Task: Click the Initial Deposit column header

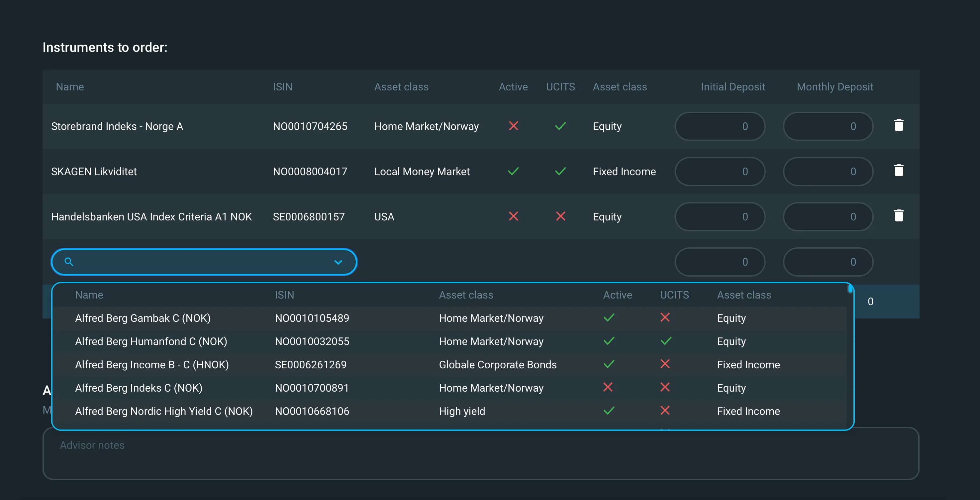Action: pyautogui.click(x=733, y=87)
